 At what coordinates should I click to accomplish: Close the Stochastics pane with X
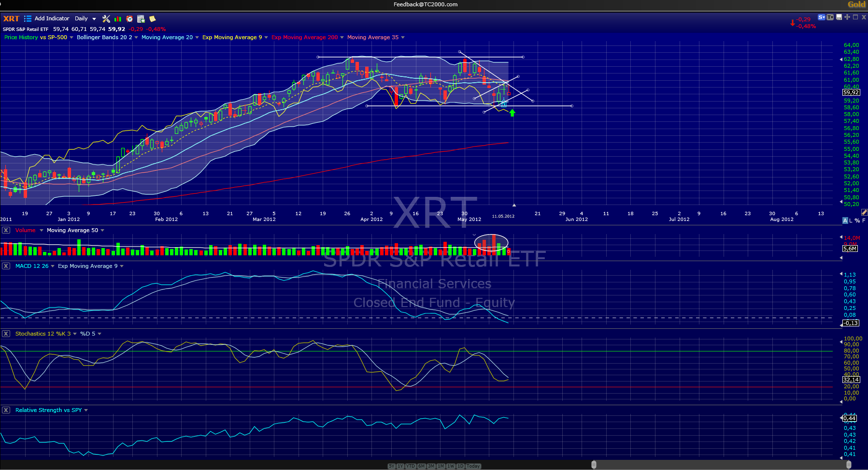click(6, 334)
